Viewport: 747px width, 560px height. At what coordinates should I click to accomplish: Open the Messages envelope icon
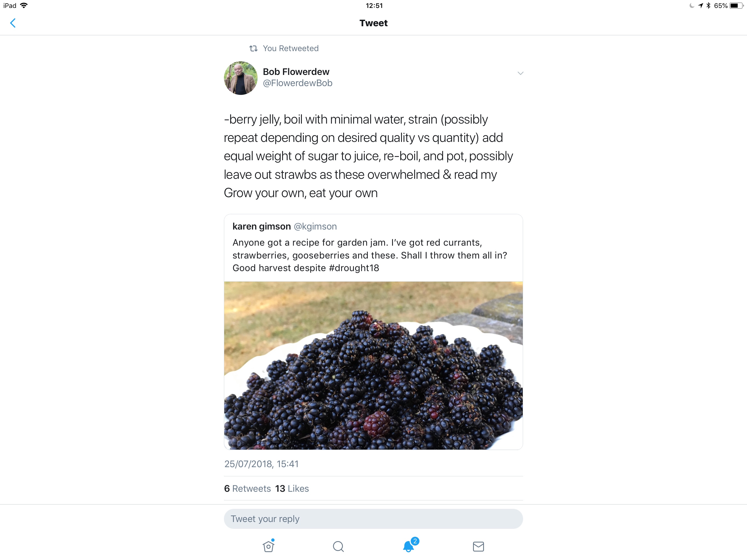tap(478, 546)
